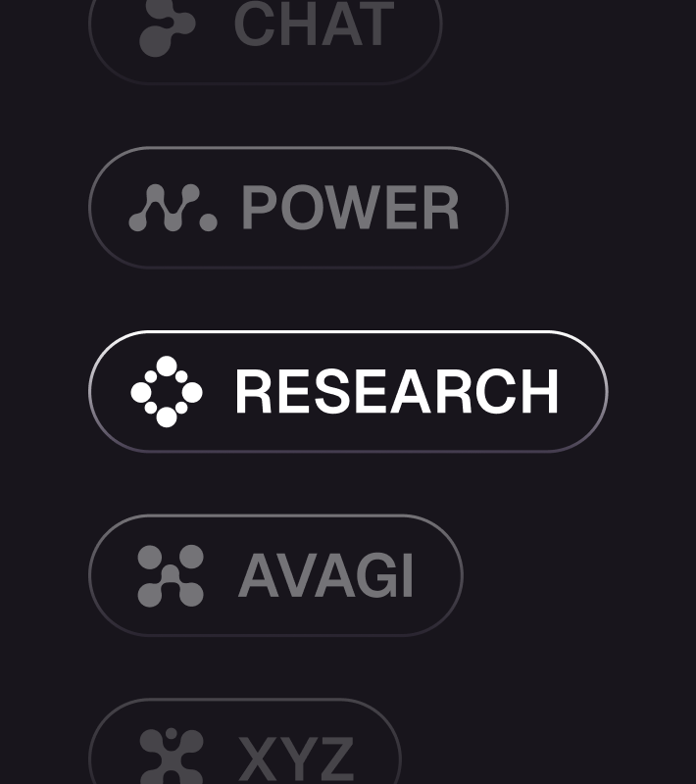Screen dimensions: 696x784
Task: Click the XYZ mode icon
Action: point(172,757)
